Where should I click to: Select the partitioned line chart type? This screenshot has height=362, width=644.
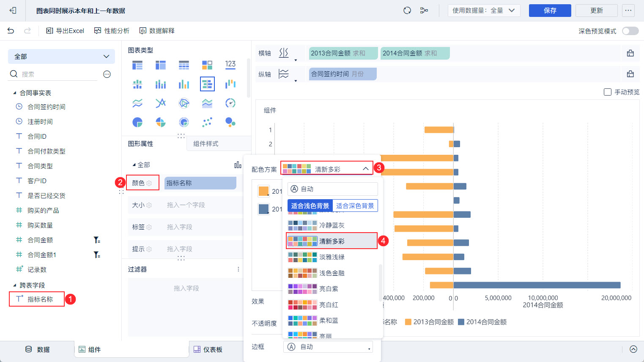click(137, 103)
